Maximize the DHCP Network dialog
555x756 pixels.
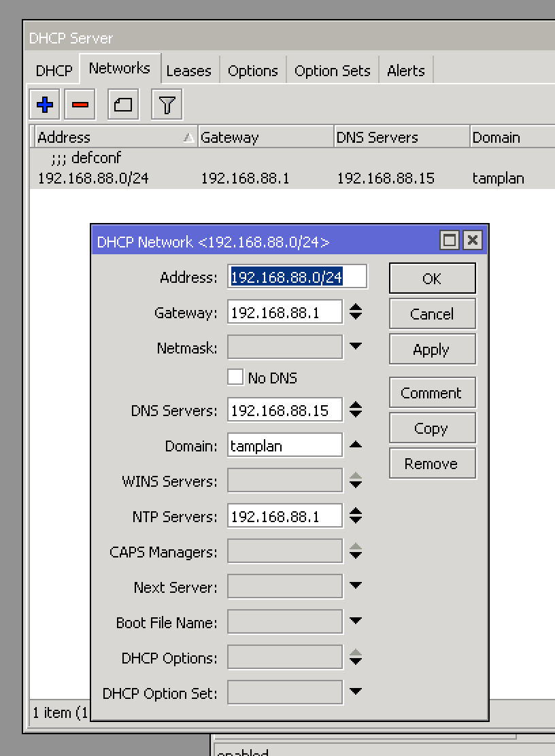click(450, 240)
